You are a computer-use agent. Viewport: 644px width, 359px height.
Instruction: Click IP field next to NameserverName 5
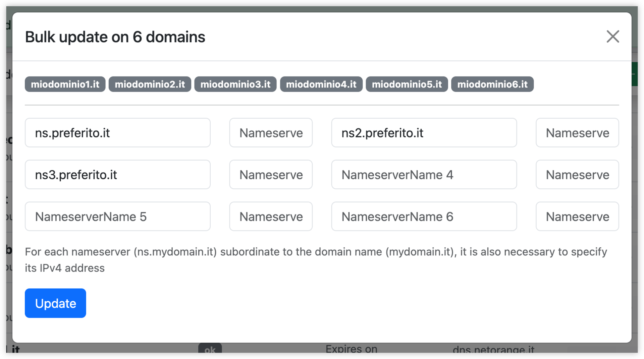(x=271, y=217)
